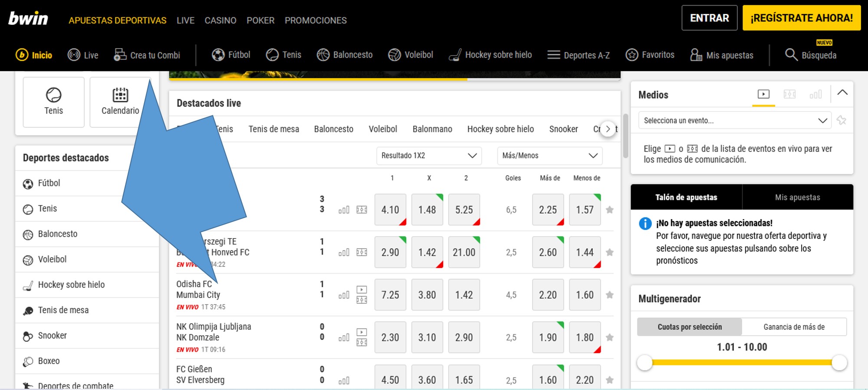Open PROMOCIONES in the top menu
868x390 pixels.
point(316,20)
